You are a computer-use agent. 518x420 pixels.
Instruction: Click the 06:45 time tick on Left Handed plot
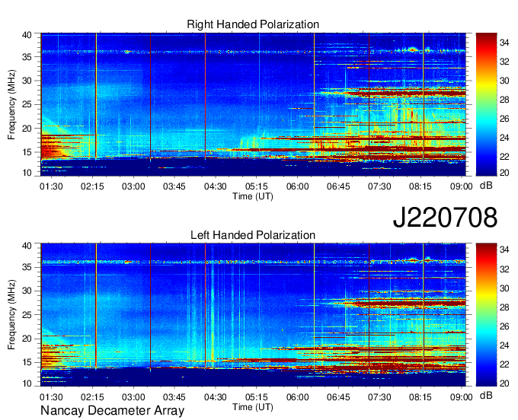pos(338,397)
